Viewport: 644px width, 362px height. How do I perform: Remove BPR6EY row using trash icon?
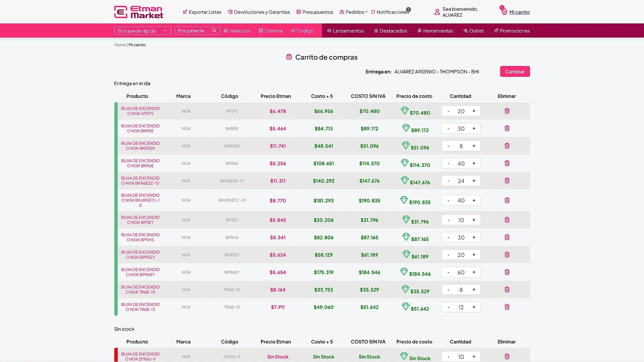click(x=507, y=272)
